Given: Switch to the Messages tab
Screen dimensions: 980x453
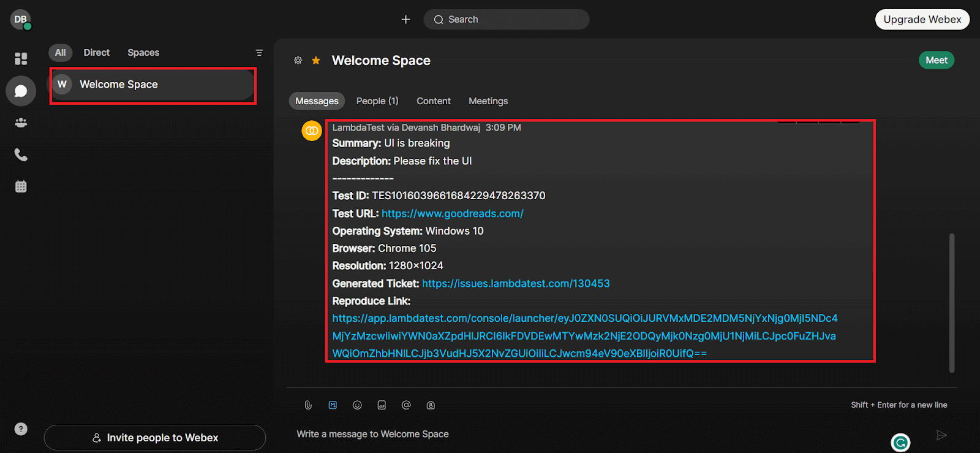Looking at the screenshot, I should pyautogui.click(x=317, y=101).
